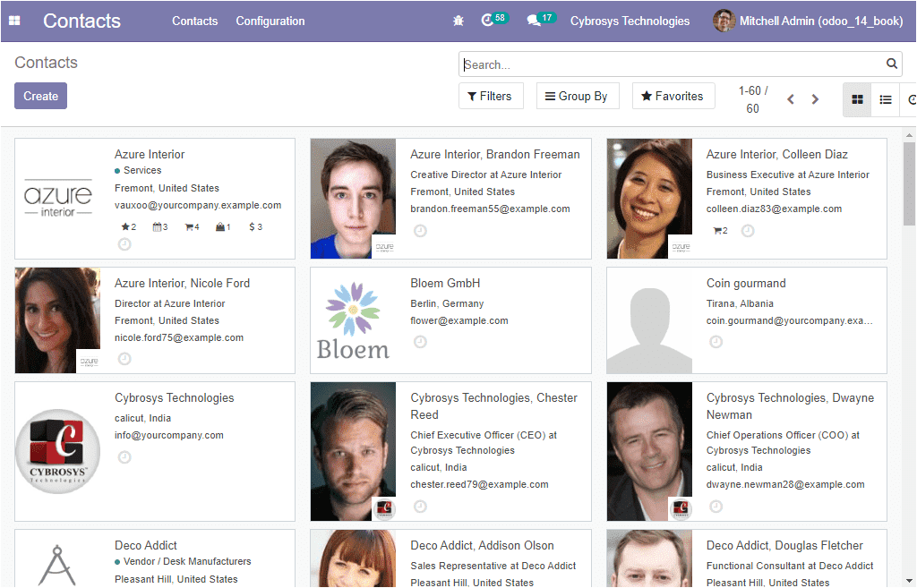Click Azure Interior's calendar meetings icon

point(157,227)
